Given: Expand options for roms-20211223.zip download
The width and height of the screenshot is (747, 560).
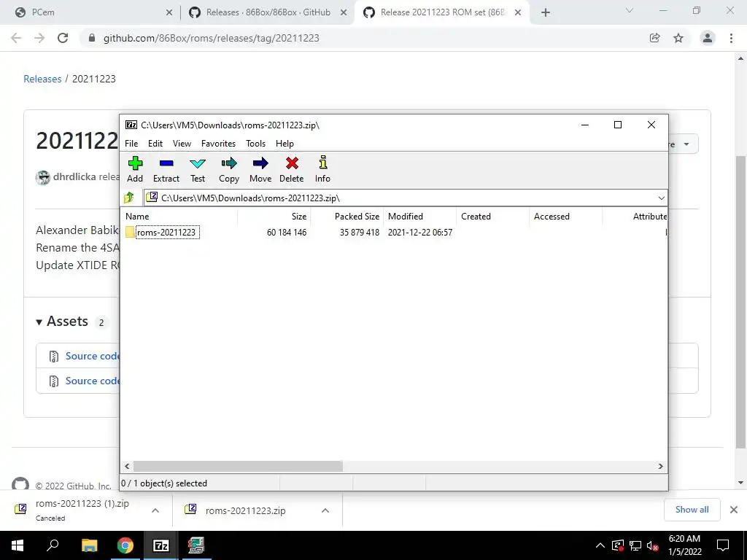Looking at the screenshot, I should point(325,510).
